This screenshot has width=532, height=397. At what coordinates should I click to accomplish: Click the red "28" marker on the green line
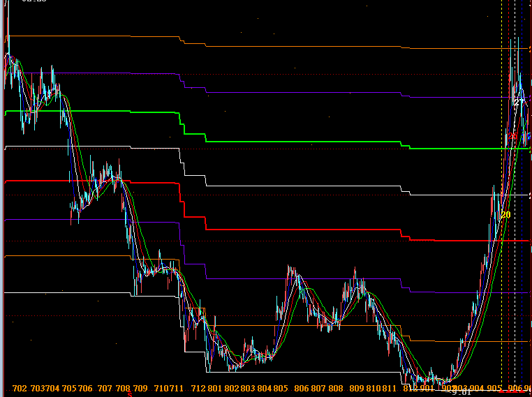512,136
